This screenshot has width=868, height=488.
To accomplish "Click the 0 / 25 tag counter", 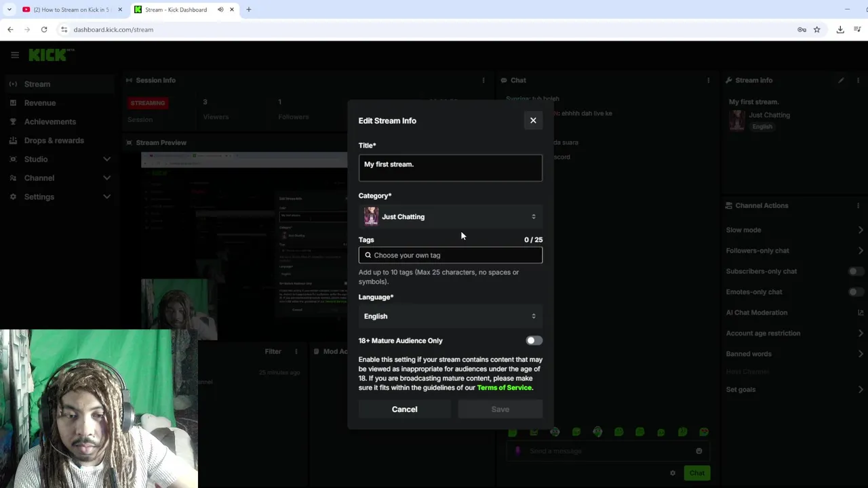I will (x=533, y=240).
